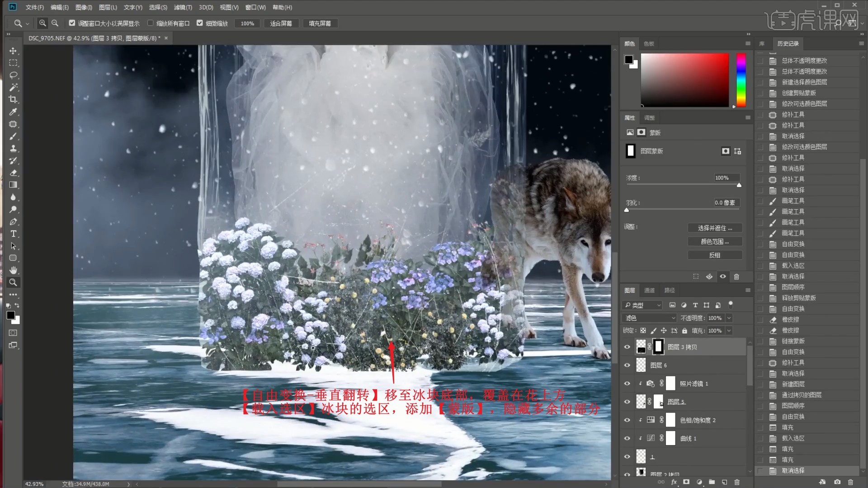Hide the 图层 6 layer
This screenshot has width=868, height=488.
tap(627, 365)
